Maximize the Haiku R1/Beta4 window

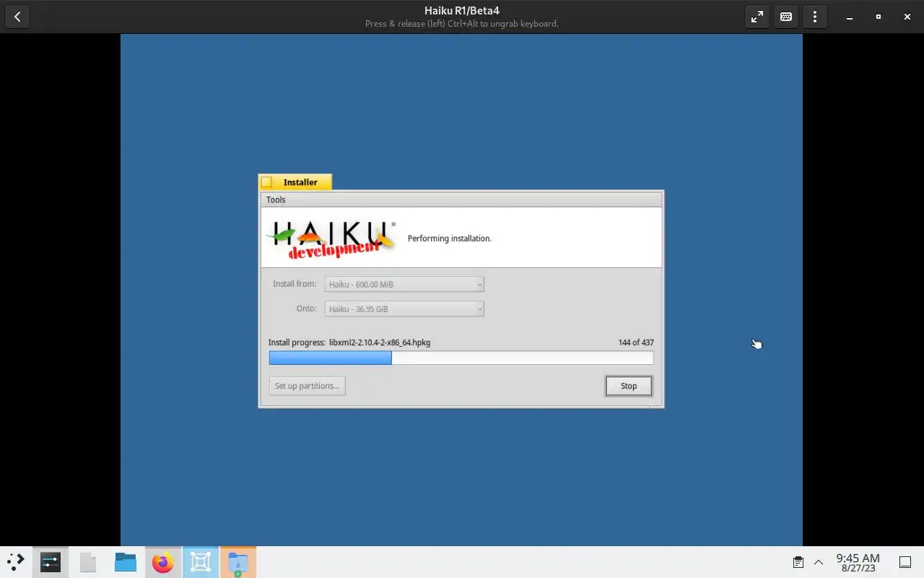tap(879, 17)
